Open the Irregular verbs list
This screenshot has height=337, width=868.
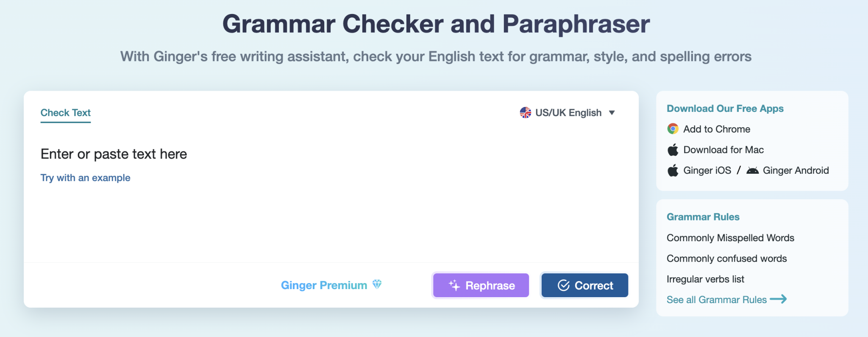(705, 279)
